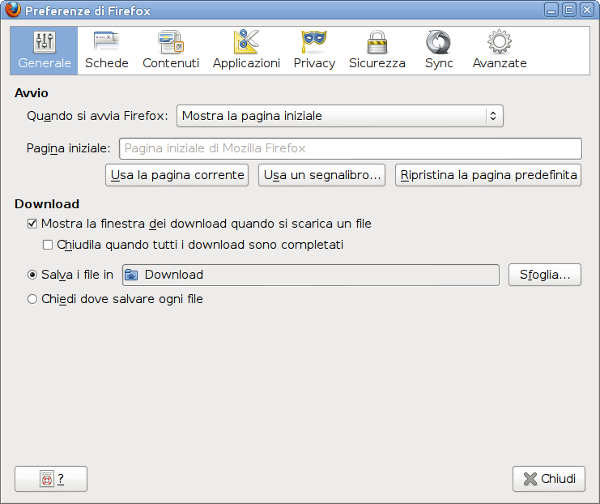Image resolution: width=600 pixels, height=504 pixels.
Task: Click the Pagina iniziale text field
Action: [x=351, y=148]
